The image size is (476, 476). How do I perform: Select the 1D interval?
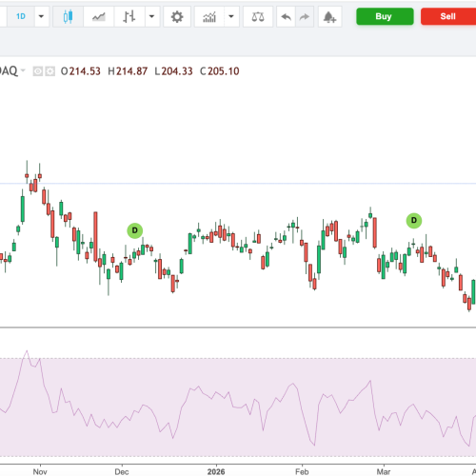tap(21, 16)
